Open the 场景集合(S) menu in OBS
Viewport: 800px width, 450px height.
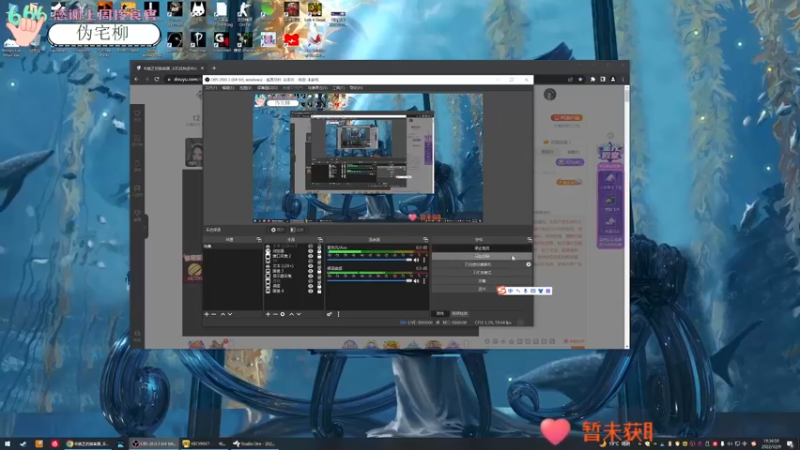click(x=317, y=88)
